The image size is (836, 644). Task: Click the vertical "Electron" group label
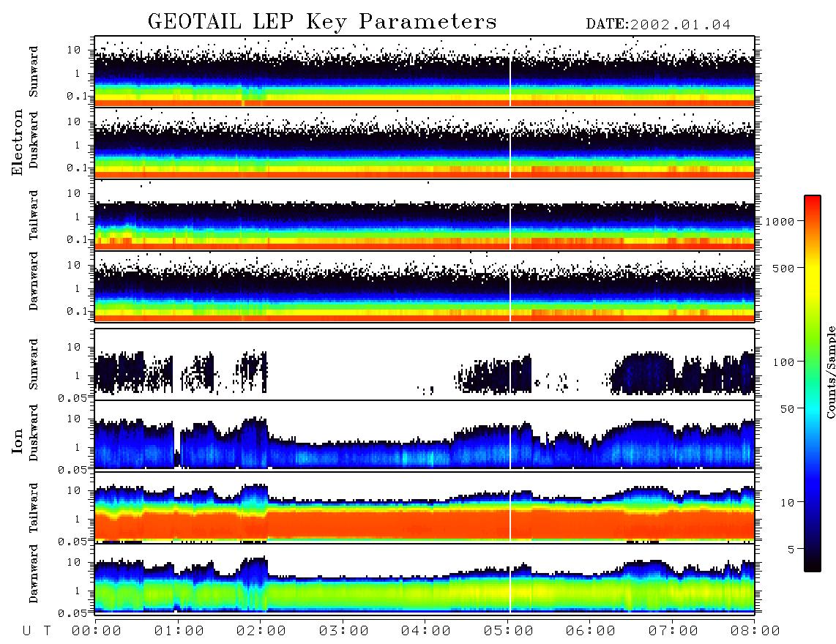(x=18, y=143)
